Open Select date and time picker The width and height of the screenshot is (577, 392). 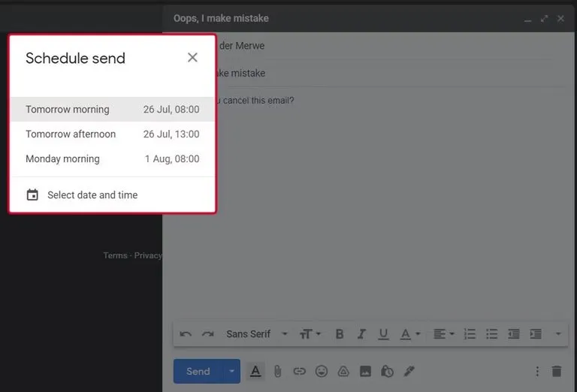pos(92,195)
